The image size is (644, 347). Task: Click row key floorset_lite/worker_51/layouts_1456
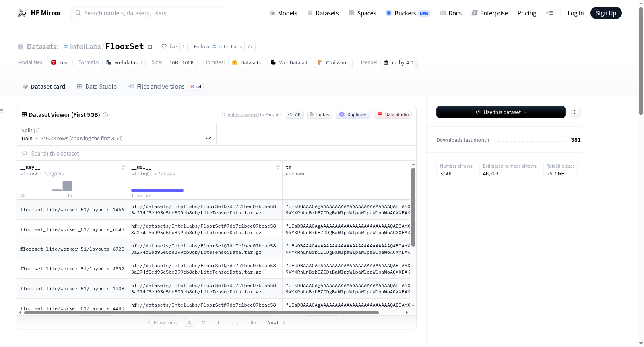pos(72,210)
